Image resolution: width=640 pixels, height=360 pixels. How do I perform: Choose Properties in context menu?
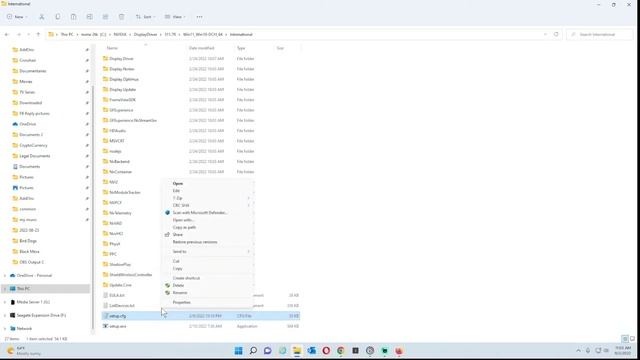pos(208,302)
